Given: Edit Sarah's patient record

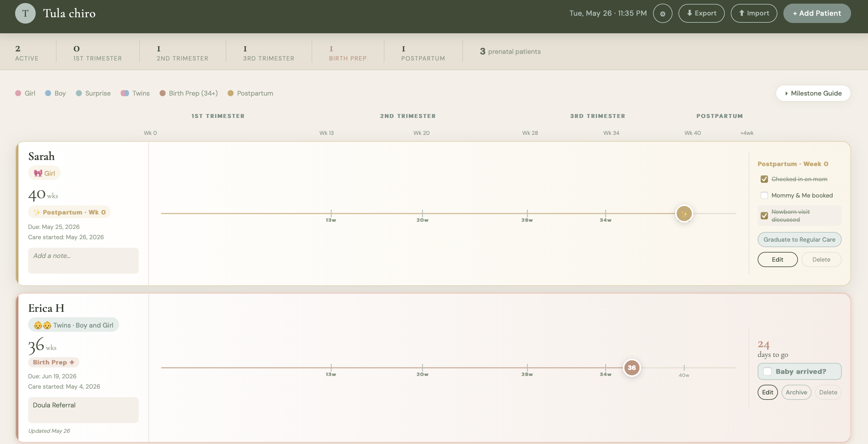Looking at the screenshot, I should coord(777,260).
